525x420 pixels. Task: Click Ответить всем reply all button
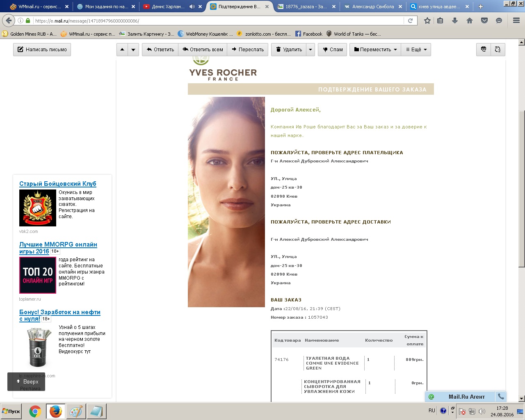203,50
